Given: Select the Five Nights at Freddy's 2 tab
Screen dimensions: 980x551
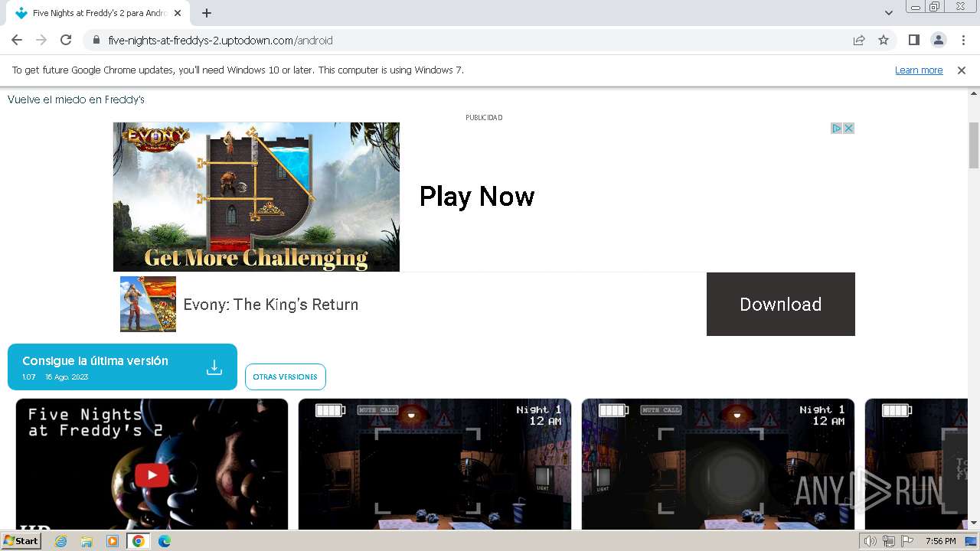Looking at the screenshot, I should pyautogui.click(x=97, y=13).
